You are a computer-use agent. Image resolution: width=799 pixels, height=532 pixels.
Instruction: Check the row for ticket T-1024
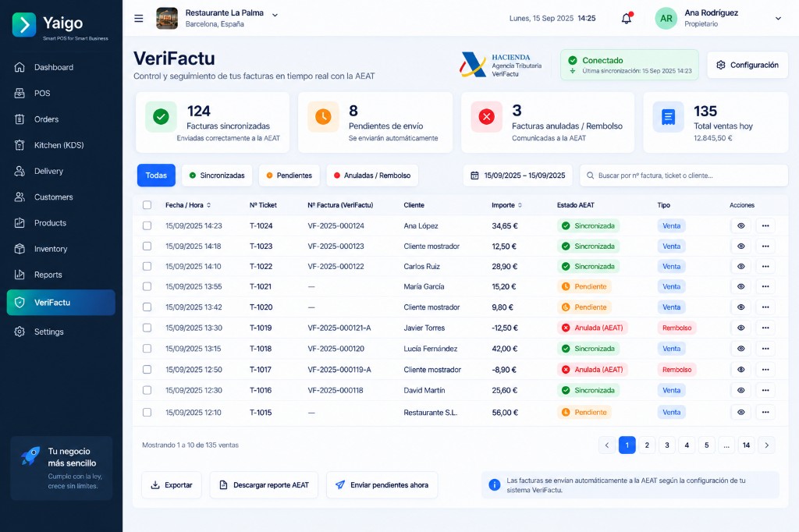147,225
